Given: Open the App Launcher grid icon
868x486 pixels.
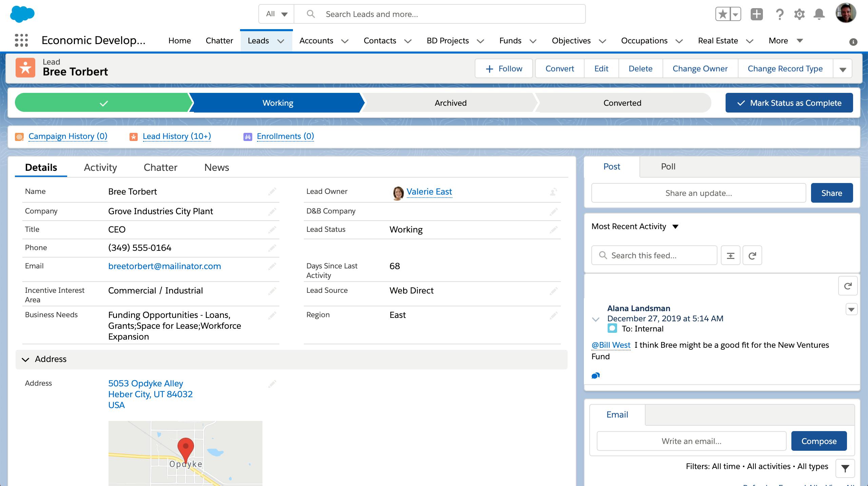Looking at the screenshot, I should [21, 40].
